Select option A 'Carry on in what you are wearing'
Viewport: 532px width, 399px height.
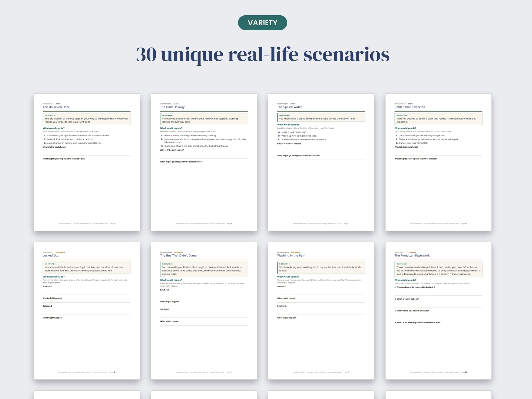coord(420,136)
